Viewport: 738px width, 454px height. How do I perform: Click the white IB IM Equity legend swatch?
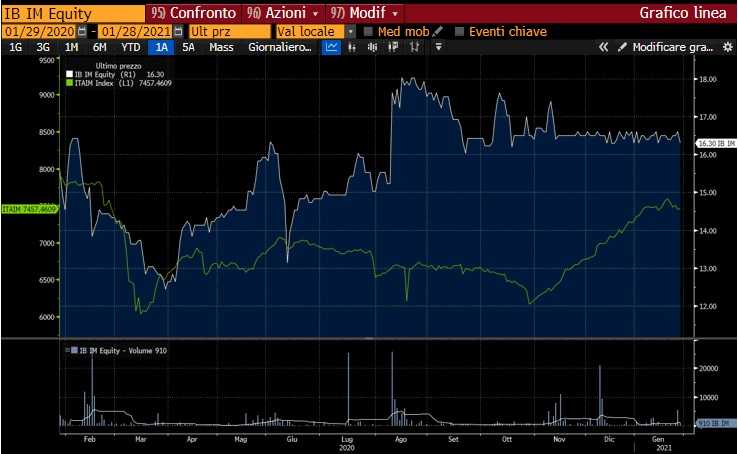point(70,74)
